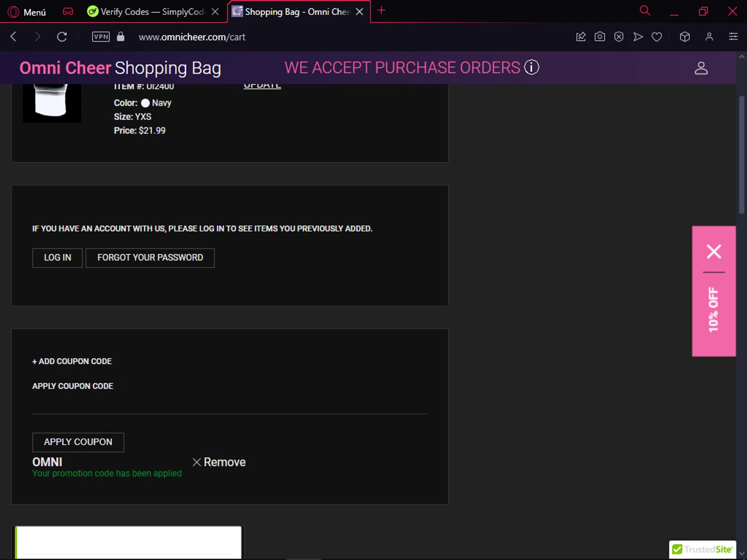
Task: Click the scrollbar up arrow
Action: pyautogui.click(x=742, y=57)
